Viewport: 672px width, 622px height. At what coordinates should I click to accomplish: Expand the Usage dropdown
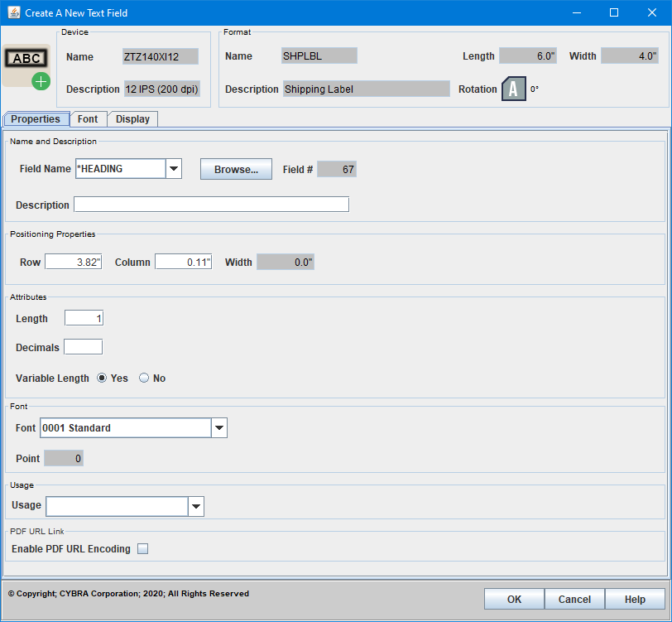pyautogui.click(x=196, y=506)
